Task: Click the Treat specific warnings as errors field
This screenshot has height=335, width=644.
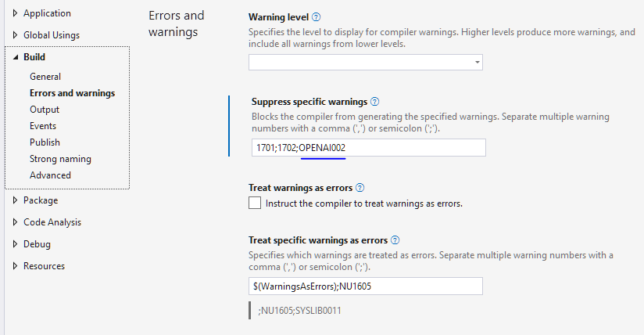Action: 365,286
